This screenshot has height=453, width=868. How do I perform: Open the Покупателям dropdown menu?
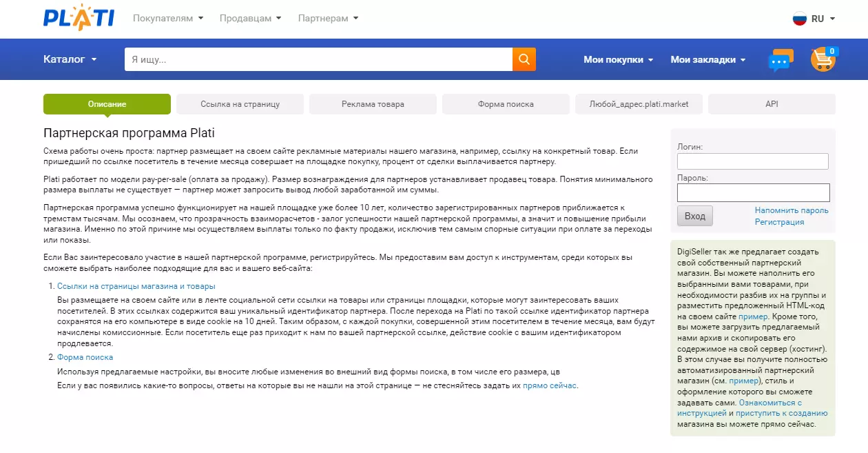(x=168, y=19)
